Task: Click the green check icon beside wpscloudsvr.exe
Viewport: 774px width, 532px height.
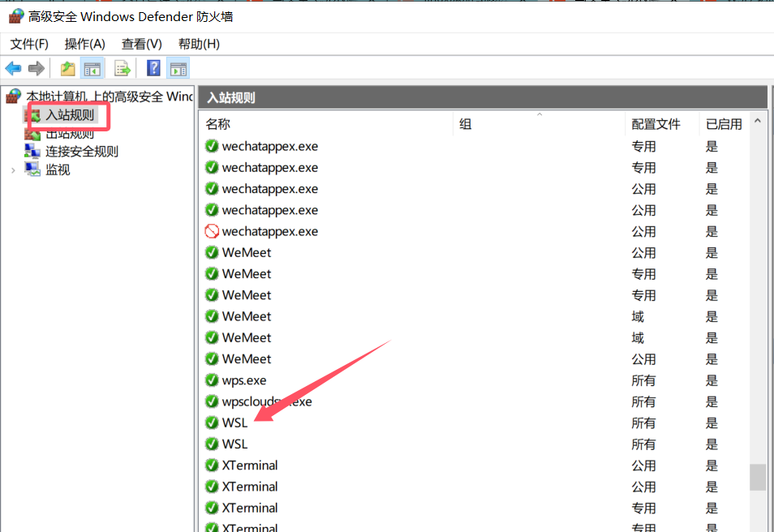Action: [212, 401]
